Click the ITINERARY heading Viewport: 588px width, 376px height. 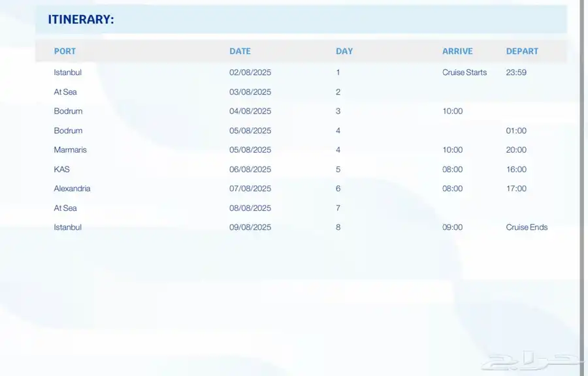click(x=80, y=20)
